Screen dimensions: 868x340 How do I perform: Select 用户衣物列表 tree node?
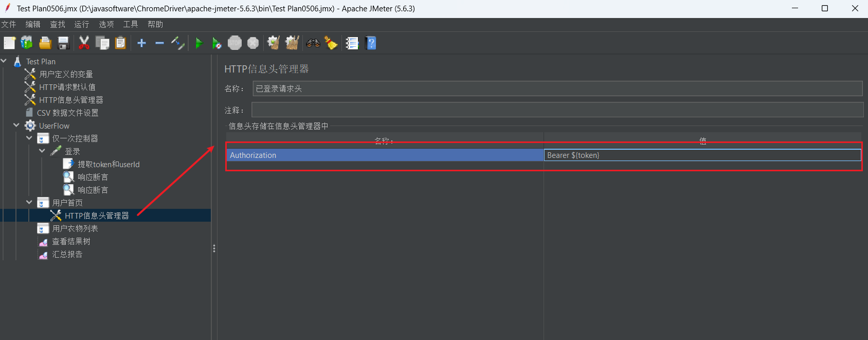coord(75,229)
